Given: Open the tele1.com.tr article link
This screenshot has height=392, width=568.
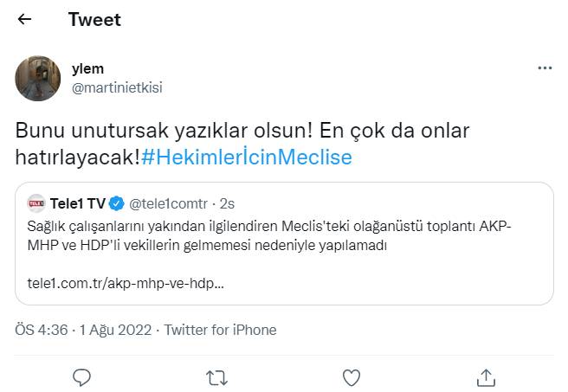Looking at the screenshot, I should (x=119, y=283).
